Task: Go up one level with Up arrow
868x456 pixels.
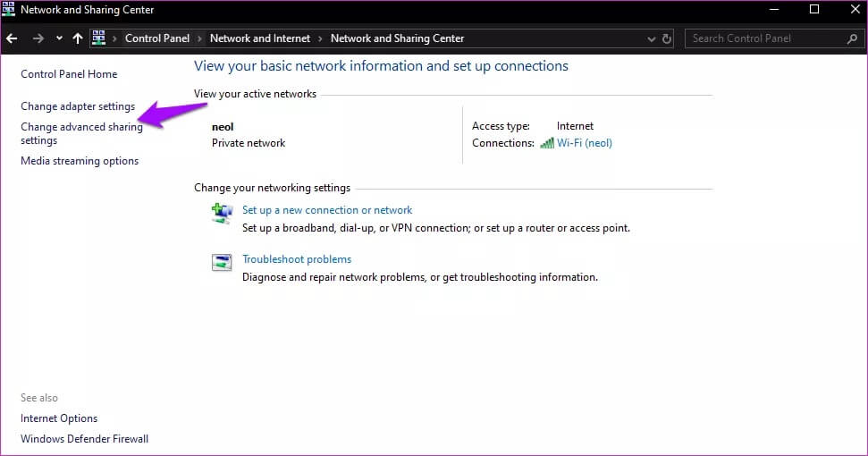Action: 78,38
